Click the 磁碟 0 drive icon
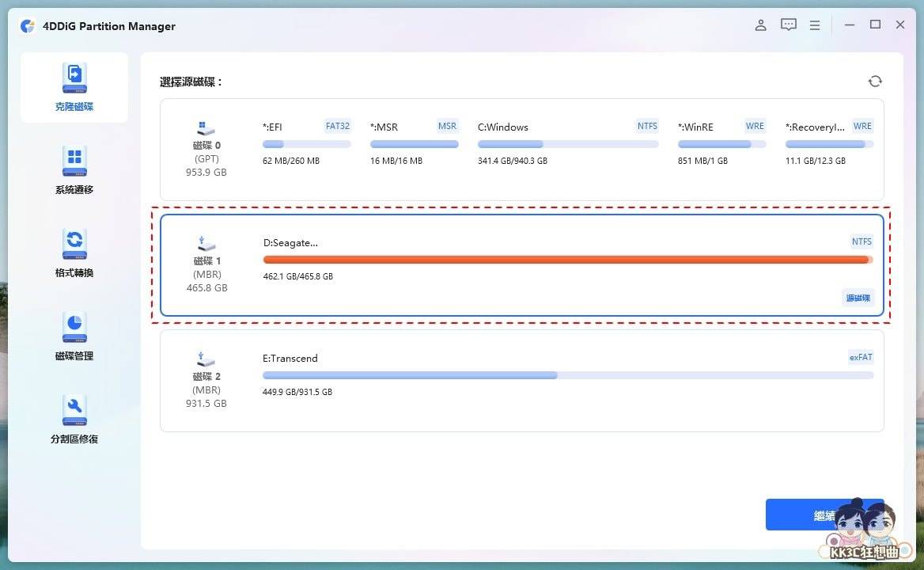 point(206,127)
